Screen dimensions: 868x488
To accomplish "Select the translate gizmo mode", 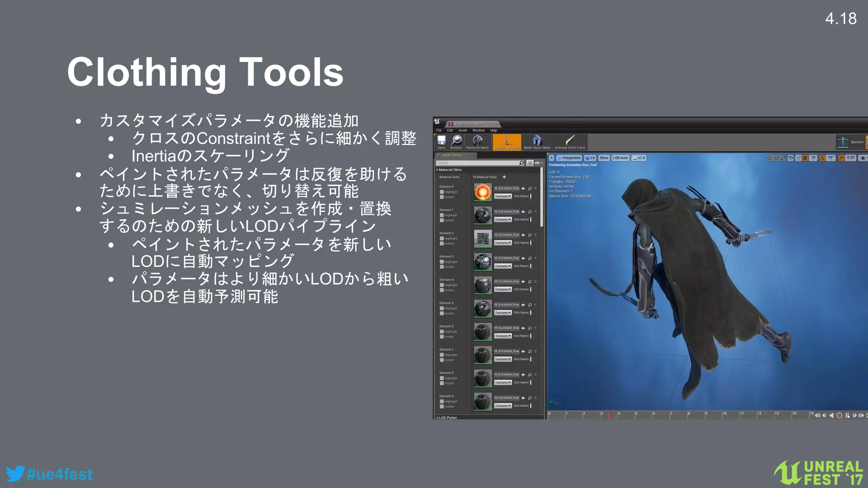I will point(769,158).
